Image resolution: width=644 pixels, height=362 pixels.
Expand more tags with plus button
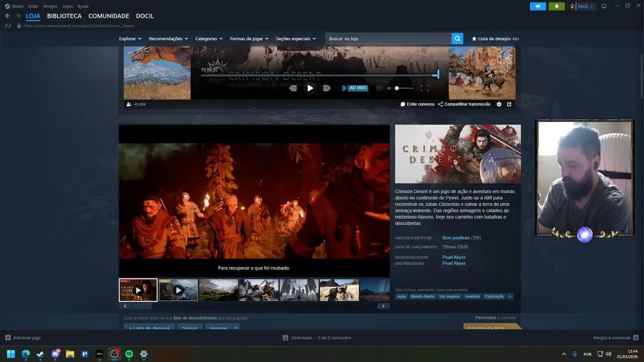click(510, 297)
